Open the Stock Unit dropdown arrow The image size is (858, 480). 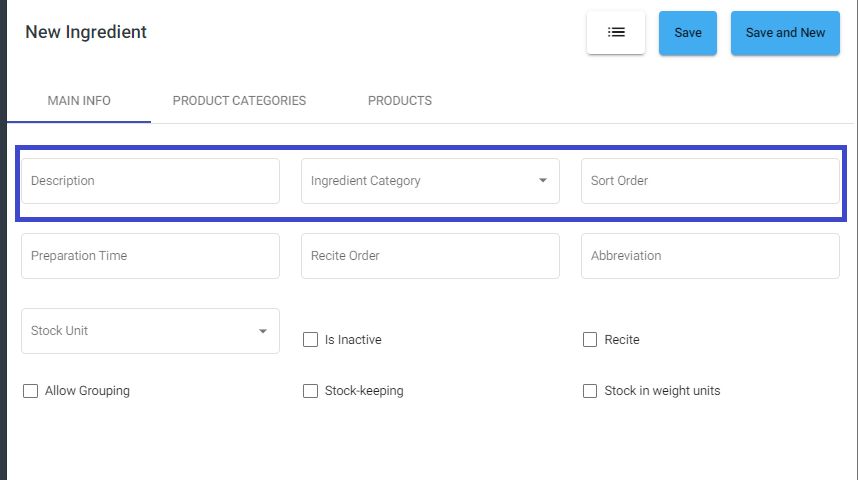(x=263, y=331)
